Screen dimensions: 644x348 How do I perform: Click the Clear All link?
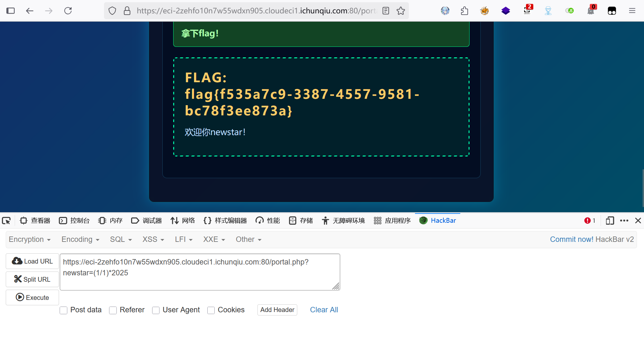tap(324, 310)
